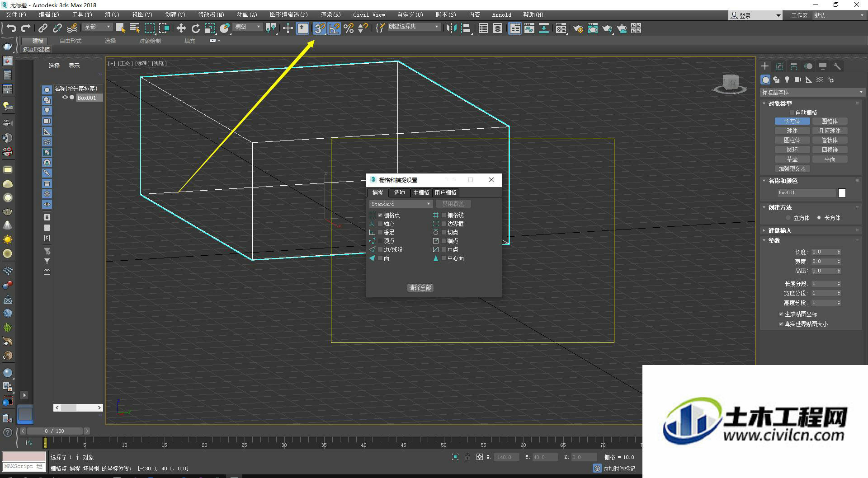Switch to the 用户栅格 tab
868x478 pixels.
445,192
